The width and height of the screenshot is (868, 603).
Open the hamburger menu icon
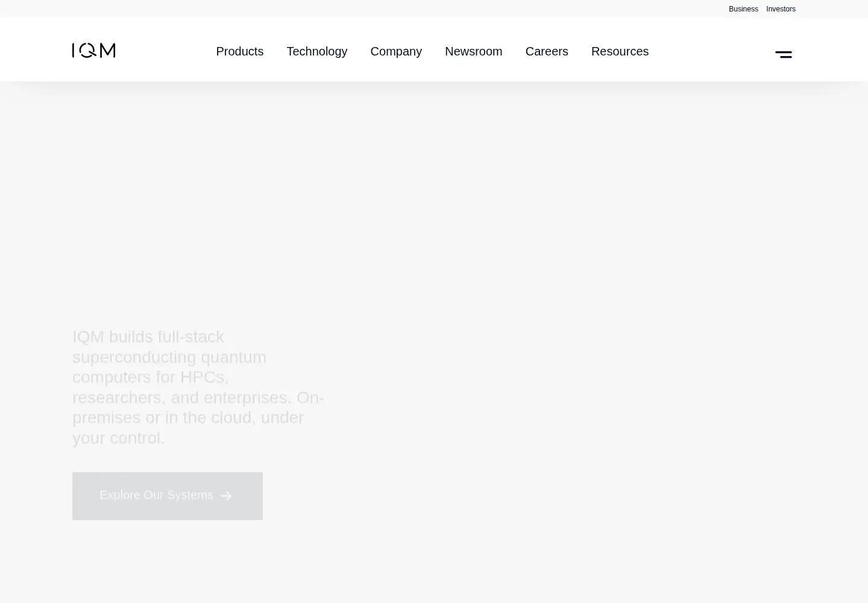click(784, 54)
